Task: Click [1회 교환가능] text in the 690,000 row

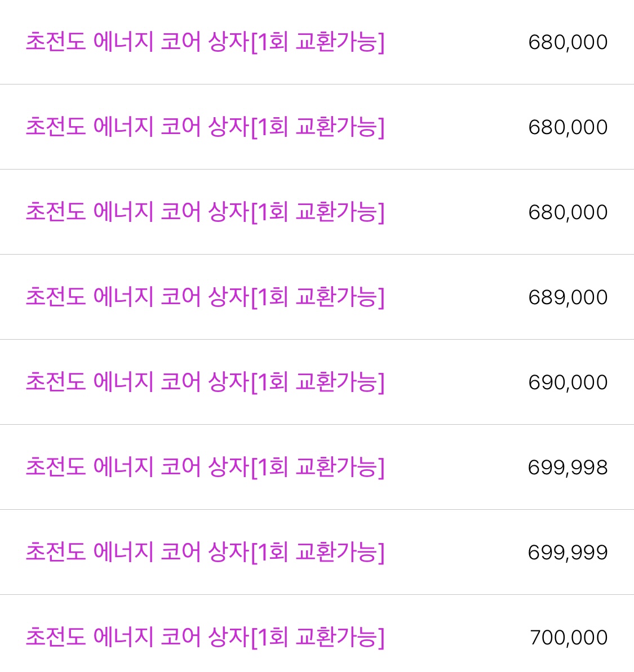Action: click(x=317, y=382)
